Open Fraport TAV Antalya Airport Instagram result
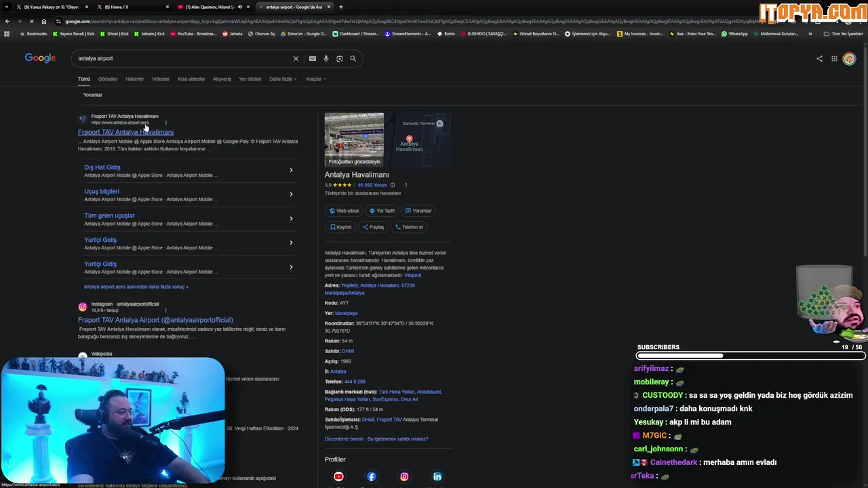This screenshot has height=488, width=868. (155, 320)
